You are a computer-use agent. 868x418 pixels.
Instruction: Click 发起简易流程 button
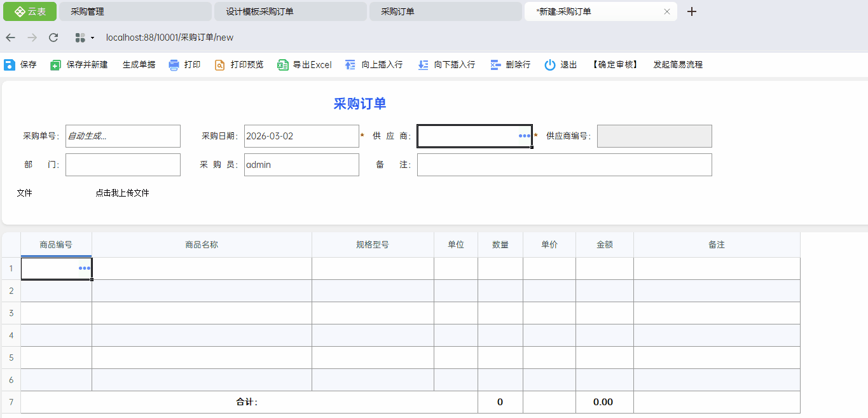(678, 65)
